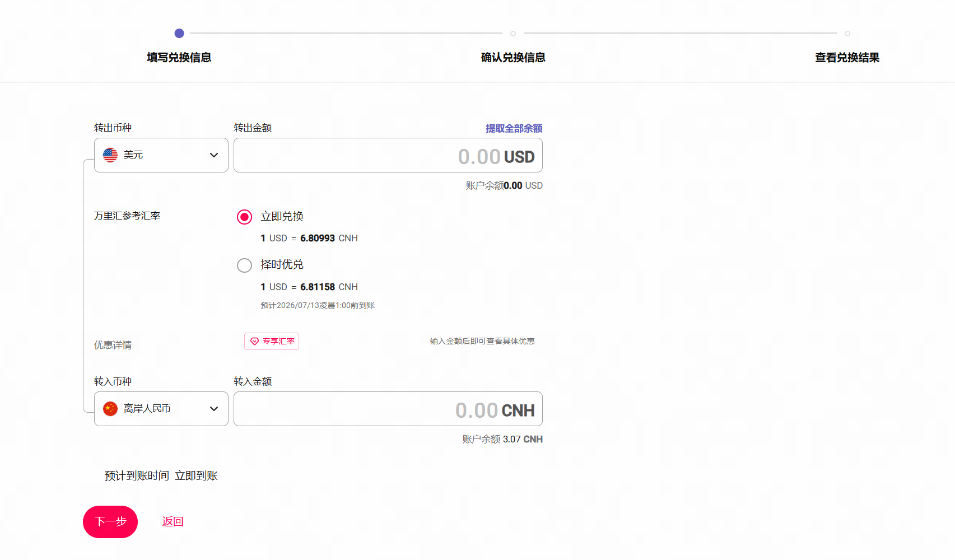Screen dimensions: 955x560
Task: Go to the 确认兑换信息 step
Action: [513, 57]
